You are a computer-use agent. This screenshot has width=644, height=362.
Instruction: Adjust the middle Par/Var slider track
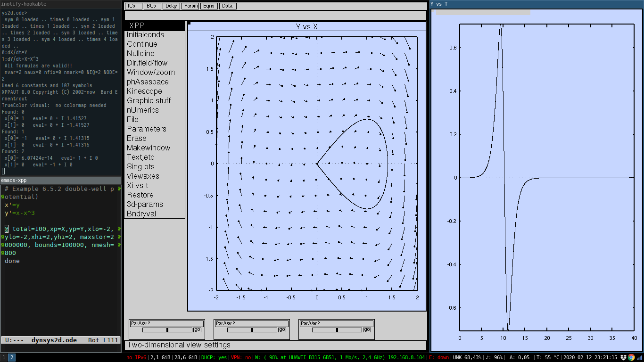point(252,330)
